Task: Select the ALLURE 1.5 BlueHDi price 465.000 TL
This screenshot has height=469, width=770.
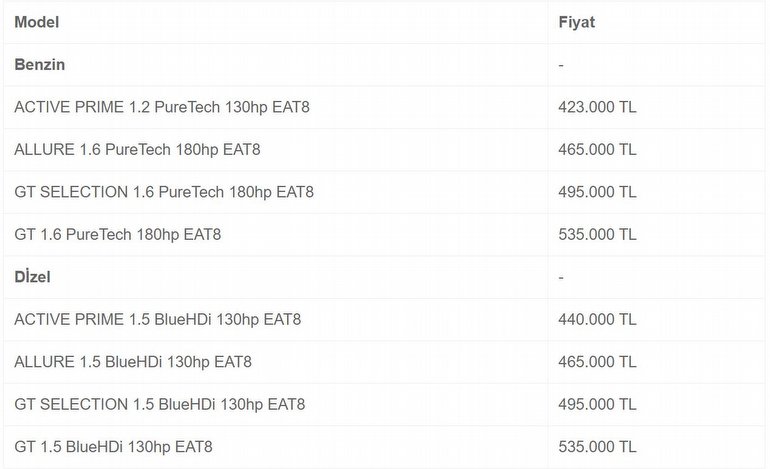Action: click(x=597, y=361)
